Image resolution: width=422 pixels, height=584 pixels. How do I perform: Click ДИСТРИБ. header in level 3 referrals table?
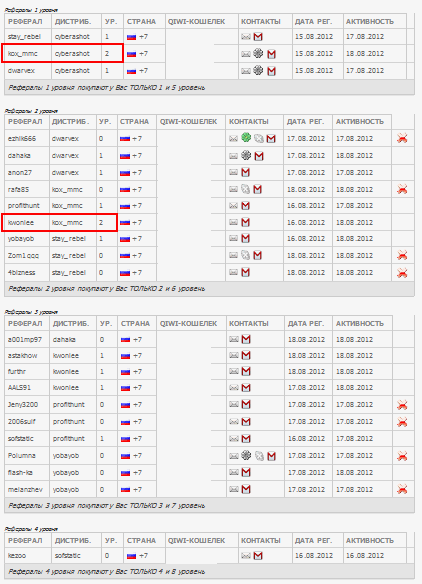(71, 324)
